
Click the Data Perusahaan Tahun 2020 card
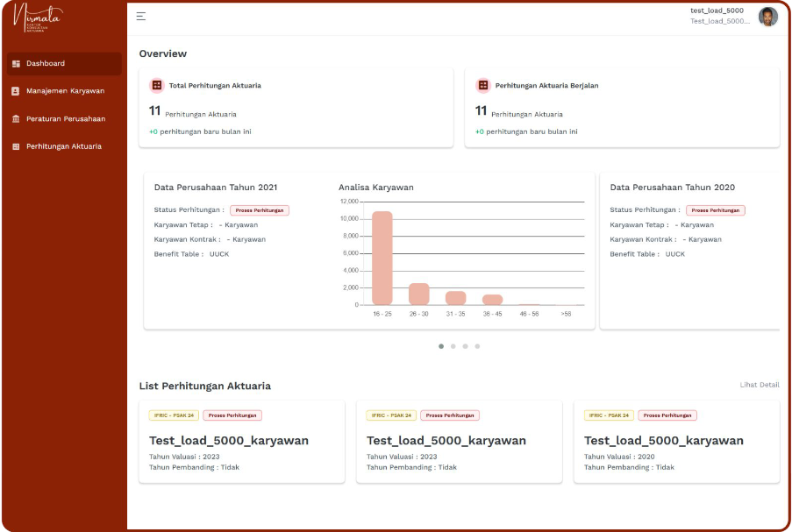tap(690, 250)
